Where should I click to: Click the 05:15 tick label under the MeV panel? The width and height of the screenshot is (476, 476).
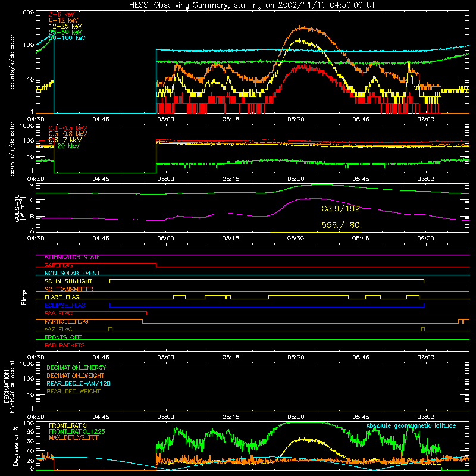click(231, 179)
